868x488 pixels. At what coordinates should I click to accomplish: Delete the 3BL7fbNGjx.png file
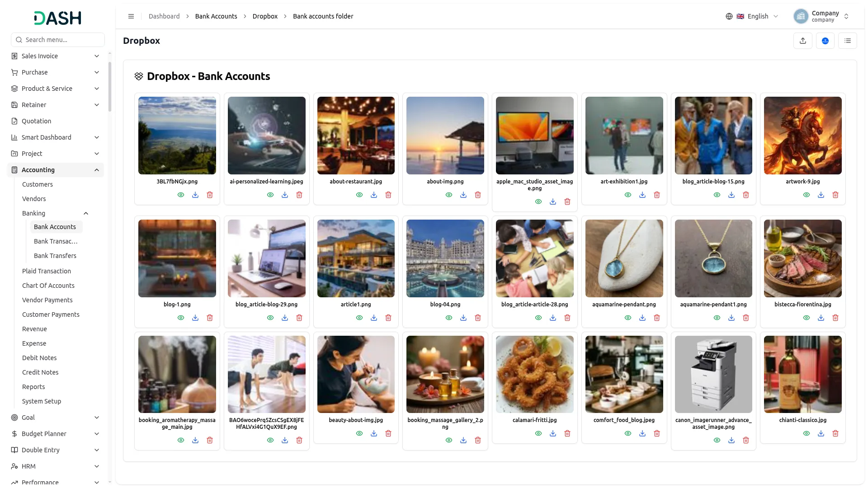tap(210, 195)
